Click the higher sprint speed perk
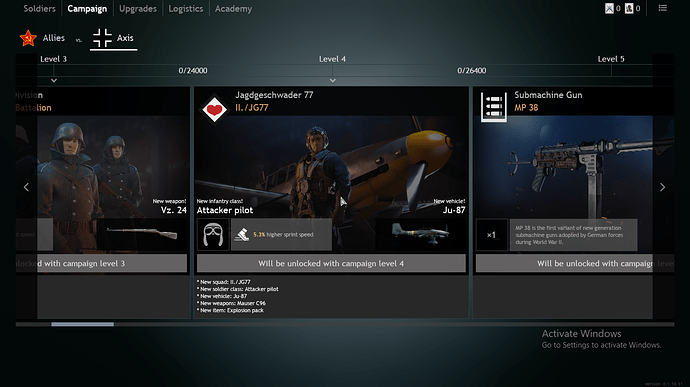Image resolution: width=690 pixels, height=387 pixels. (281, 235)
